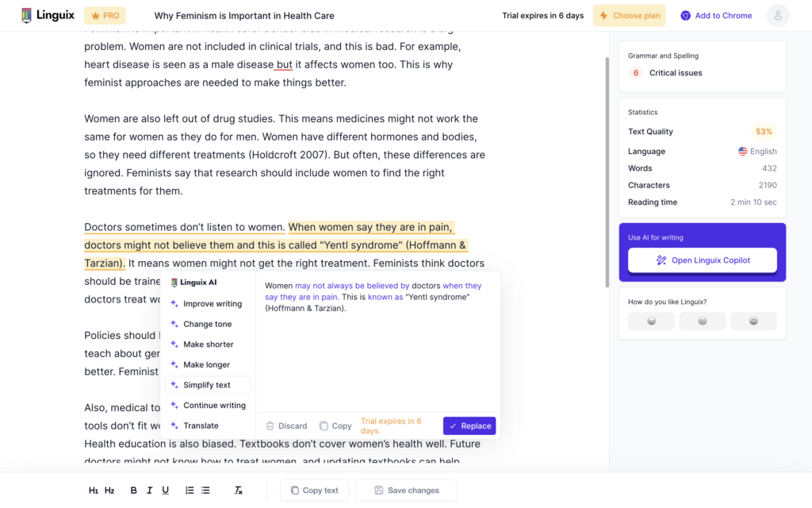The width and height of the screenshot is (812, 508).
Task: Toggle bold text formatting
Action: click(x=133, y=490)
